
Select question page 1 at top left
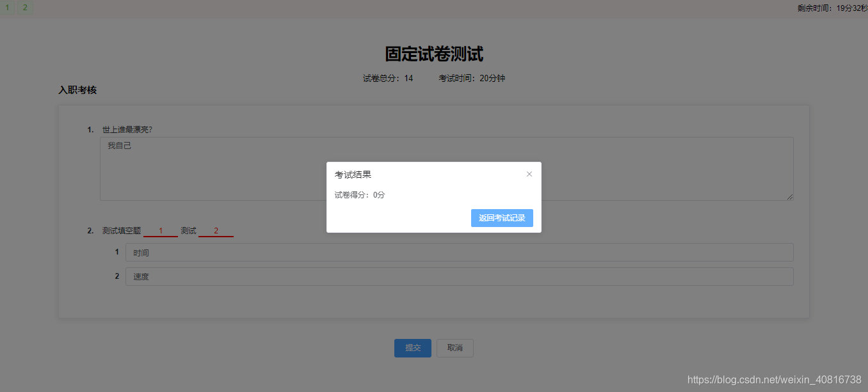click(x=6, y=8)
